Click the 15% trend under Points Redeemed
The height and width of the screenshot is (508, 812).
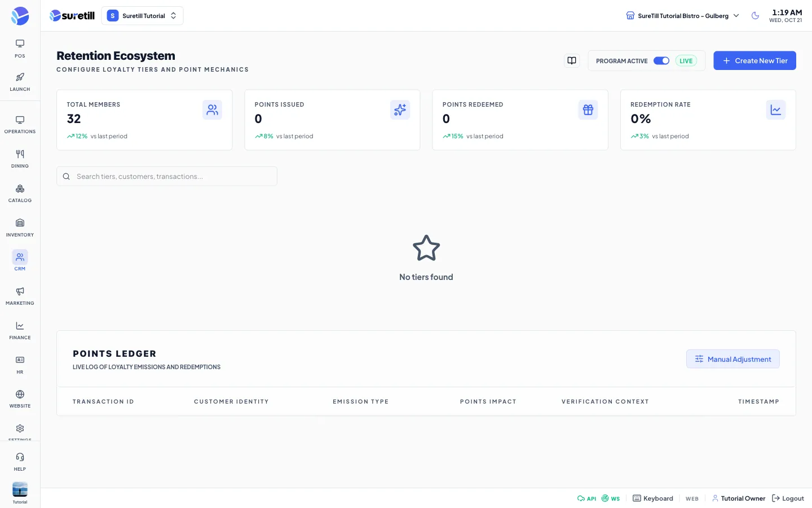click(x=453, y=136)
